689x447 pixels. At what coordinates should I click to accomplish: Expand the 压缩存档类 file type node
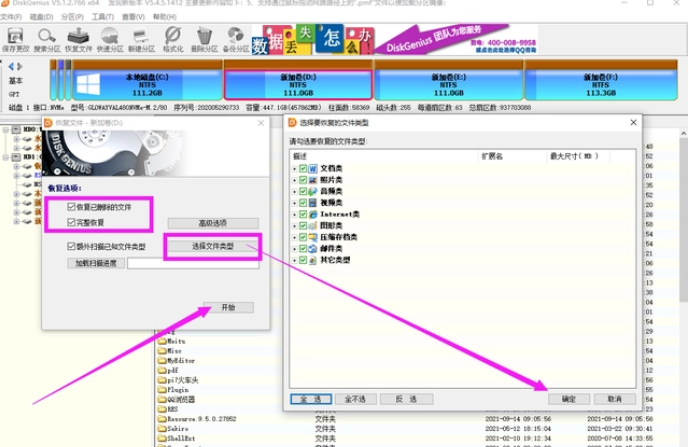pyautogui.click(x=294, y=237)
